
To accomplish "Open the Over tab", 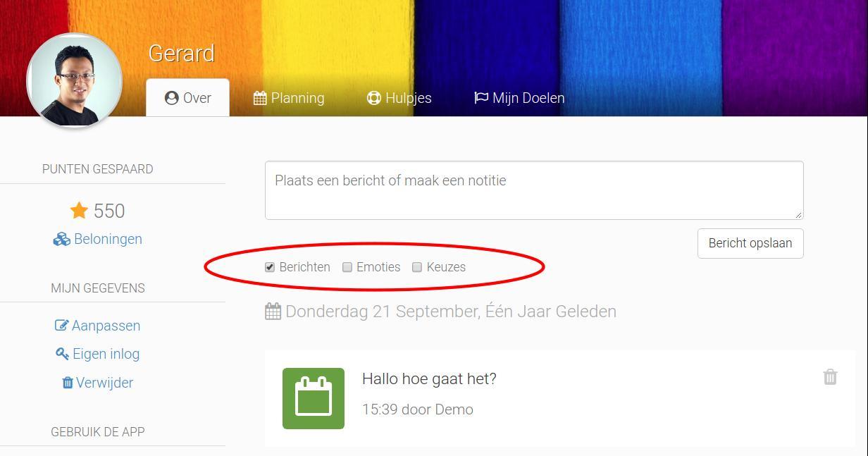I will pyautogui.click(x=187, y=98).
